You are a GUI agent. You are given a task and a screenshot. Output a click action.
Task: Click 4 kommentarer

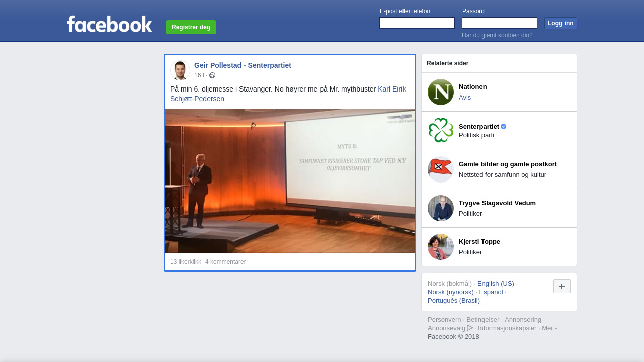click(x=225, y=262)
